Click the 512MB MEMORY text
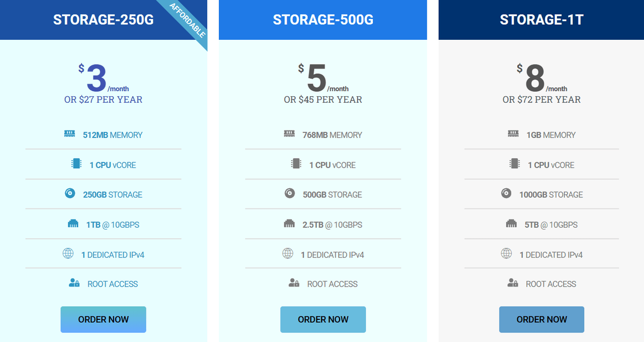This screenshot has width=644, height=342. [x=113, y=135]
